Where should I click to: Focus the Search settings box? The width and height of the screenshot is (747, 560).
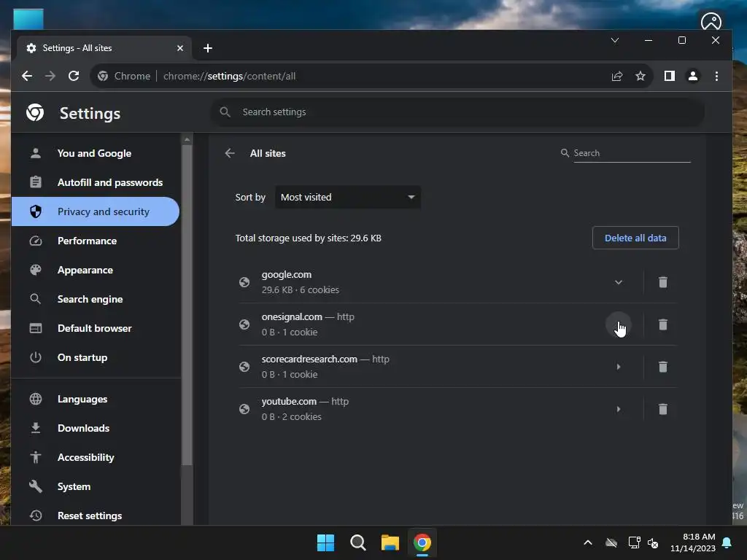pyautogui.click(x=457, y=112)
